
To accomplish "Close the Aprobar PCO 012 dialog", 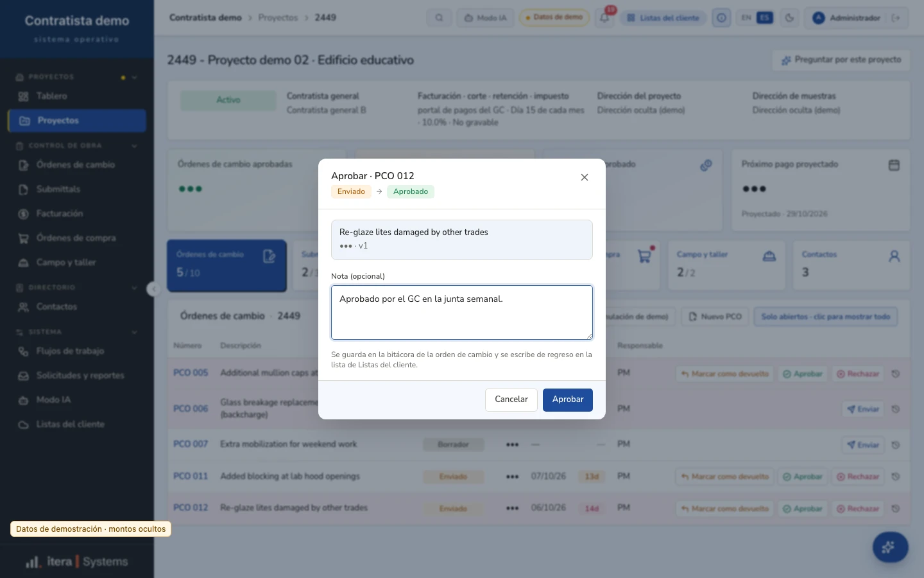I will (584, 177).
